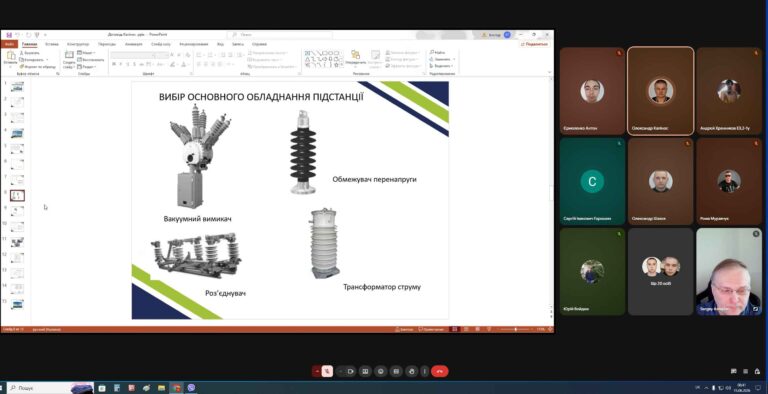Leave the call with the red button
The height and width of the screenshot is (394, 768).
click(439, 371)
